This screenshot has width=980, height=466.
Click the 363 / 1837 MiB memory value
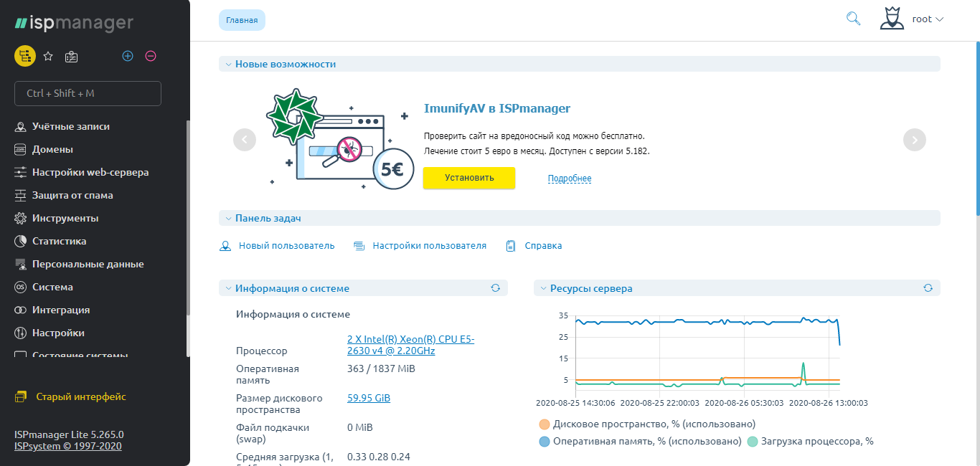click(381, 369)
